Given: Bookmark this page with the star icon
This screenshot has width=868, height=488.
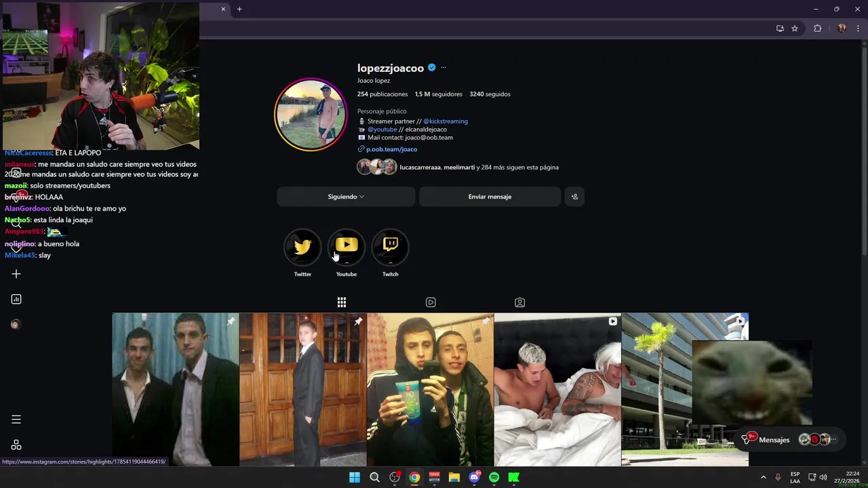Looking at the screenshot, I should click(795, 28).
